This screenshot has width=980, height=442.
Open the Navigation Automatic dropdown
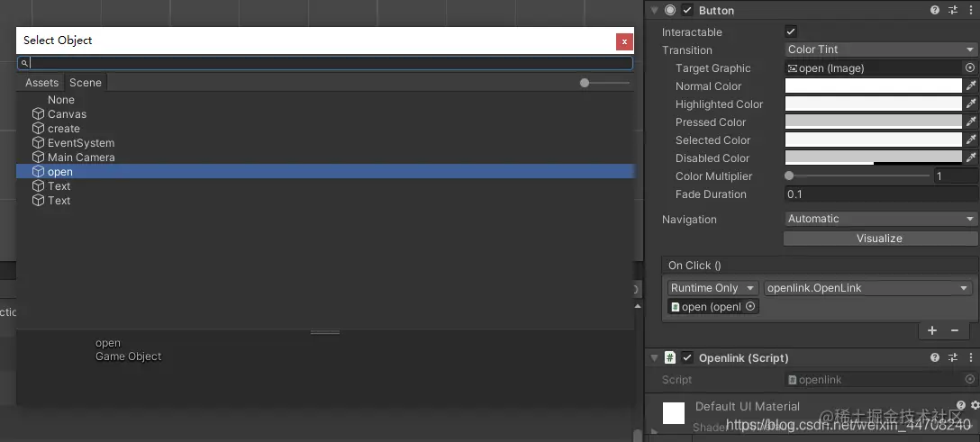881,219
